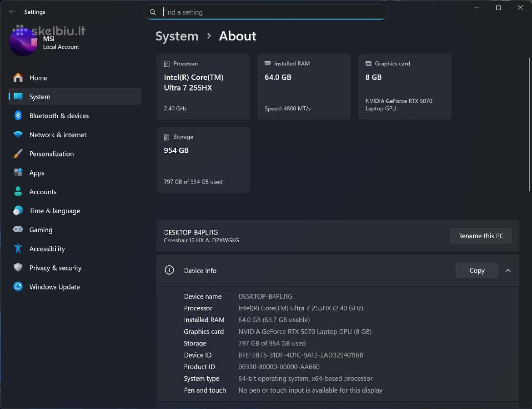Click the Time & language clock icon

click(18, 210)
